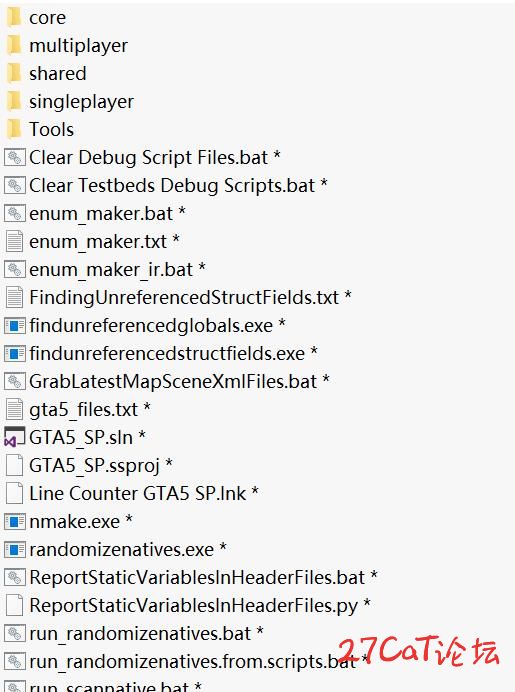Image resolution: width=515 pixels, height=692 pixels.
Task: Click run_randomizenatives.bat file name
Action: pyautogui.click(x=140, y=634)
